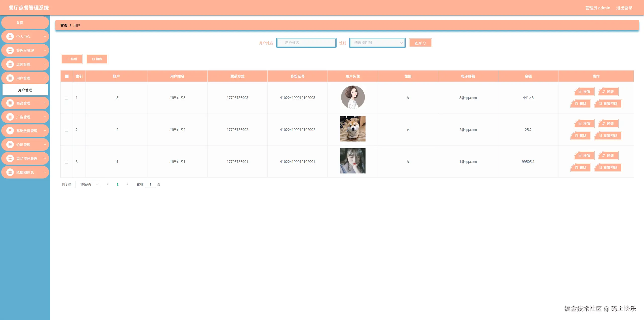
Task: Open the 请选择性别 gender dropdown
Action: click(377, 43)
